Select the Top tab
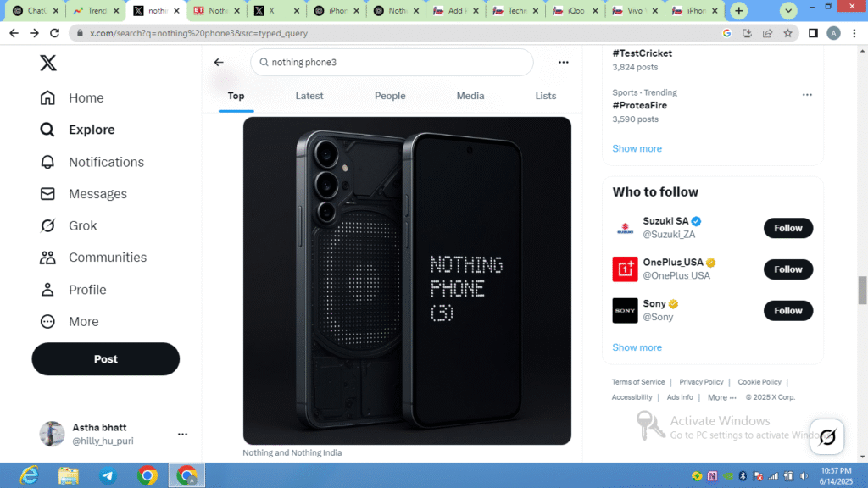This screenshot has width=868, height=488. (236, 96)
